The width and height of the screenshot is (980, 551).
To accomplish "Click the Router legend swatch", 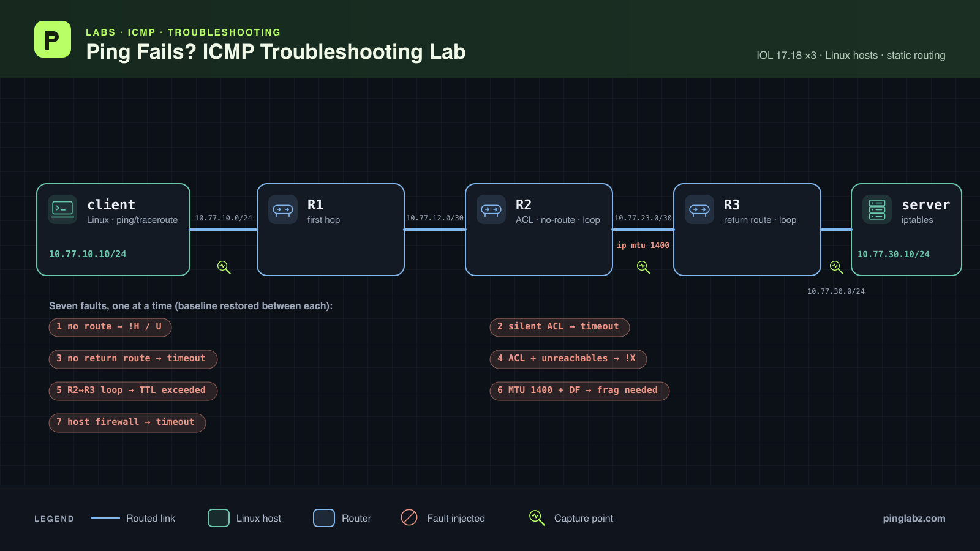I will [x=324, y=518].
